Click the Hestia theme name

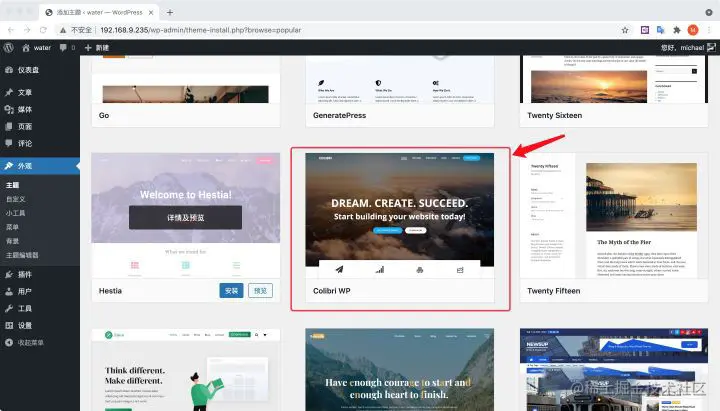(110, 291)
